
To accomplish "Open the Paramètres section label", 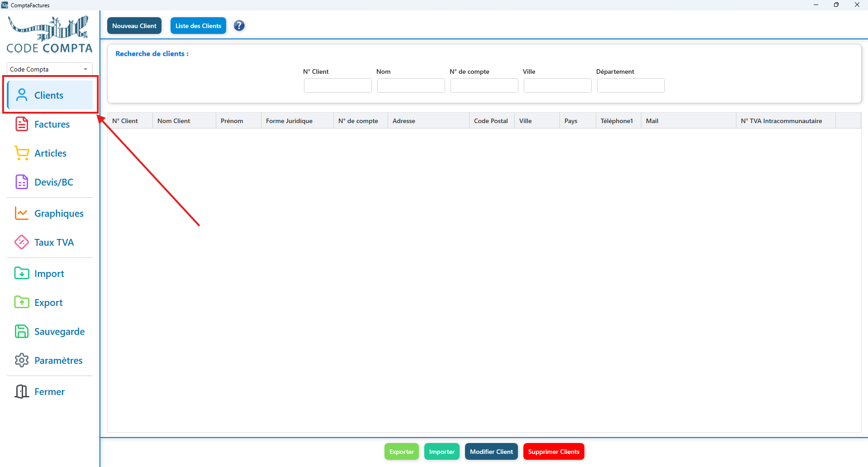I will click(58, 360).
